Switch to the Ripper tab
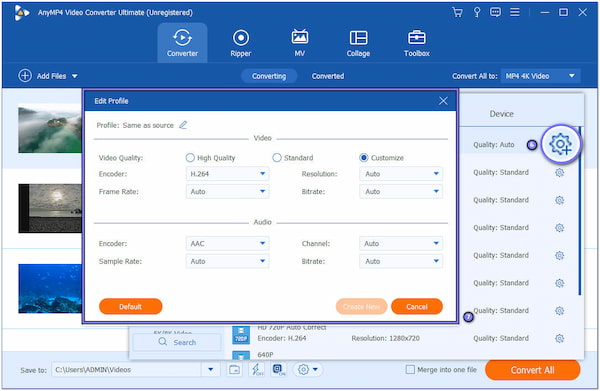Image resolution: width=600 pixels, height=391 pixels. pyautogui.click(x=241, y=43)
